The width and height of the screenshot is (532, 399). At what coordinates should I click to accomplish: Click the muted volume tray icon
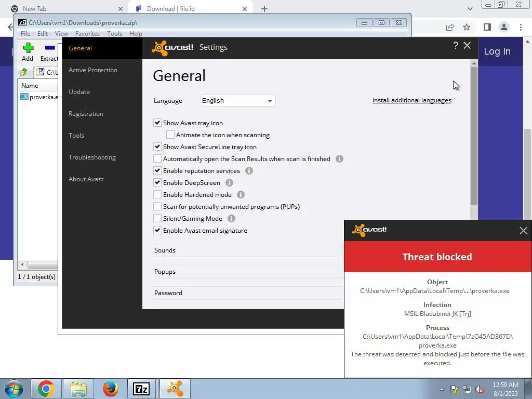click(x=480, y=389)
